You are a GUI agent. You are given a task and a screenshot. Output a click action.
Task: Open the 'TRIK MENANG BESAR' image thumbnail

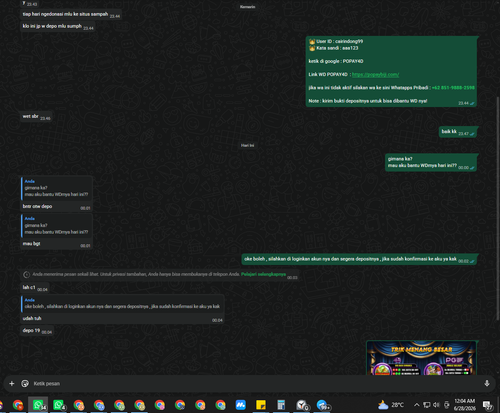[x=421, y=358]
